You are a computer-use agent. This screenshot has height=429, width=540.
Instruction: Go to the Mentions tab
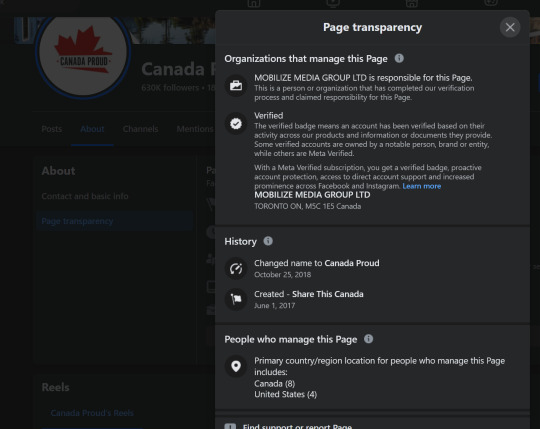[195, 129]
